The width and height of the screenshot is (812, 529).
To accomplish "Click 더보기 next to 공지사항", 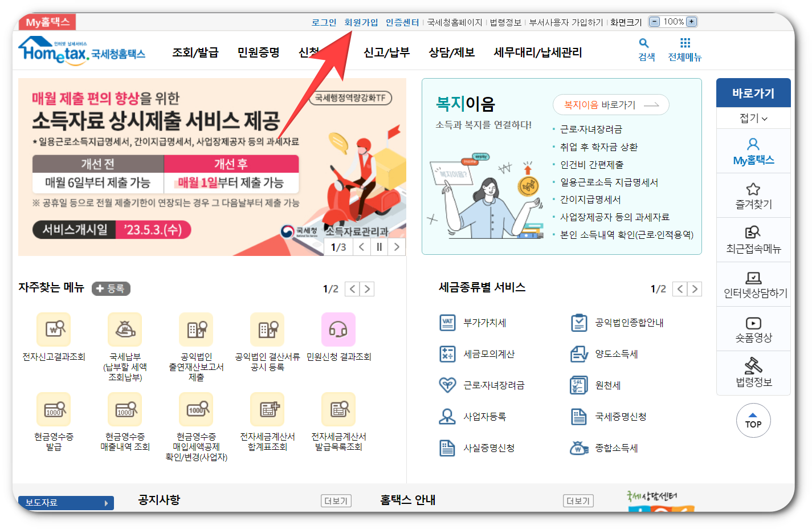I will (336, 501).
